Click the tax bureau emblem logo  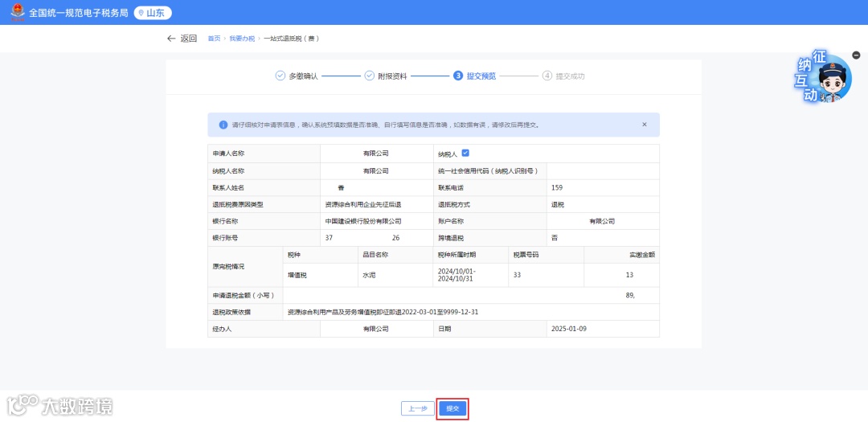click(x=17, y=12)
